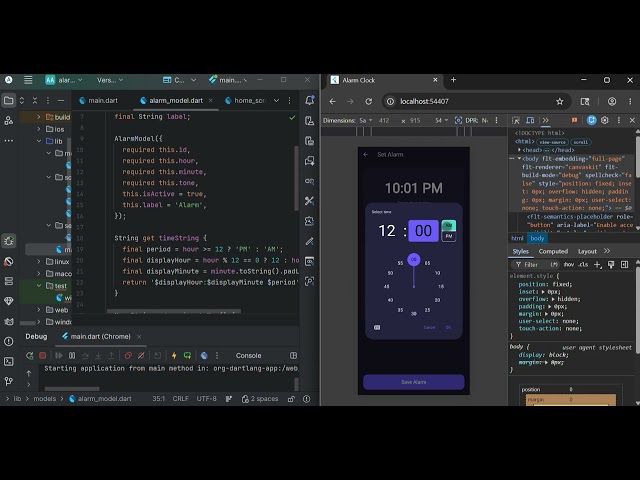Click the new style rule plus icon
Image resolution: width=640 pixels, height=480 pixels.
point(598,264)
